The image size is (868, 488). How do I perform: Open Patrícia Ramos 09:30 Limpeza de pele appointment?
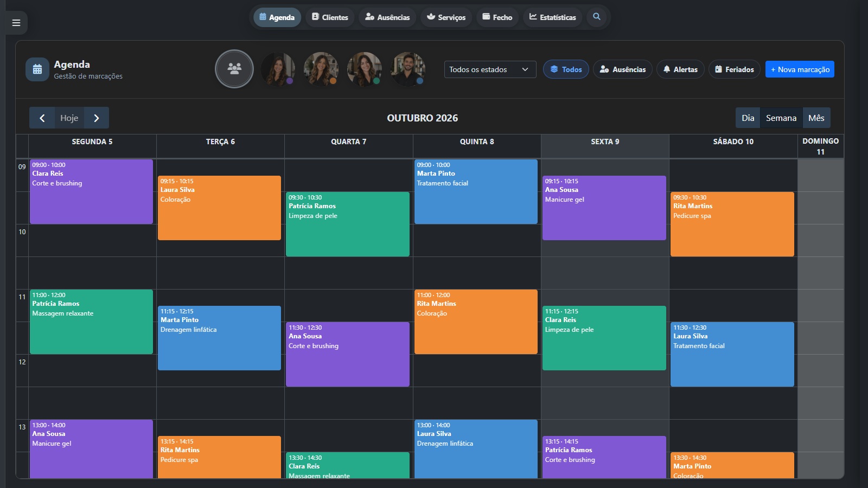click(x=348, y=224)
